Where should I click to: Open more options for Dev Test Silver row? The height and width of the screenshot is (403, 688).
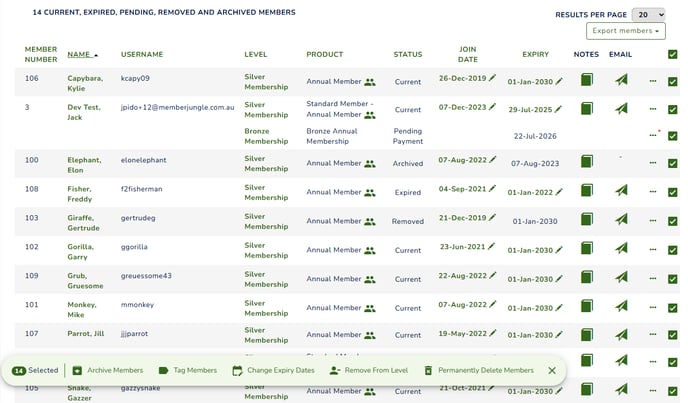pyautogui.click(x=653, y=109)
